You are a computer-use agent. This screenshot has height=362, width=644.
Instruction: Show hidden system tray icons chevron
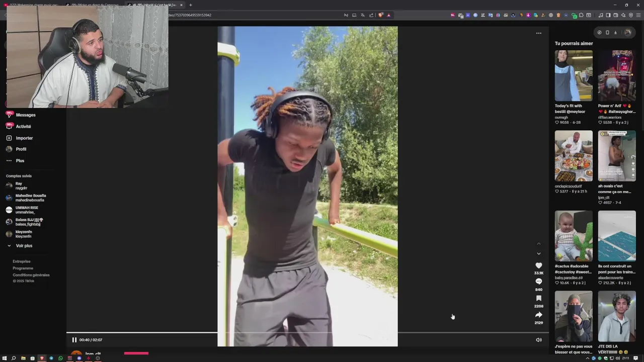[588, 358]
